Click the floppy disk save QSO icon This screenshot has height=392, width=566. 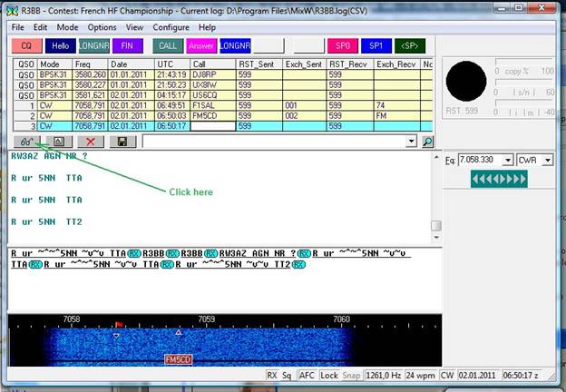click(x=121, y=142)
